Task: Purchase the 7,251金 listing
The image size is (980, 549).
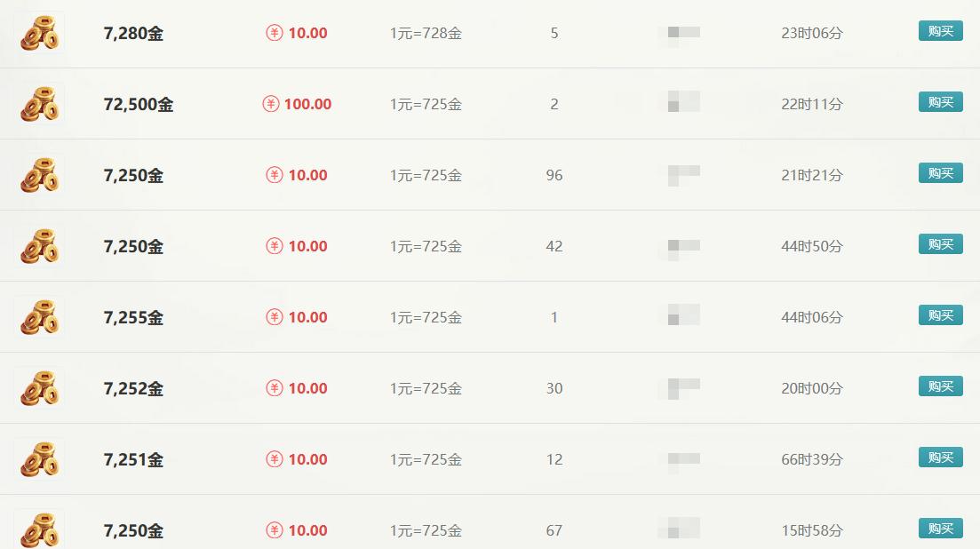Action: (940, 457)
